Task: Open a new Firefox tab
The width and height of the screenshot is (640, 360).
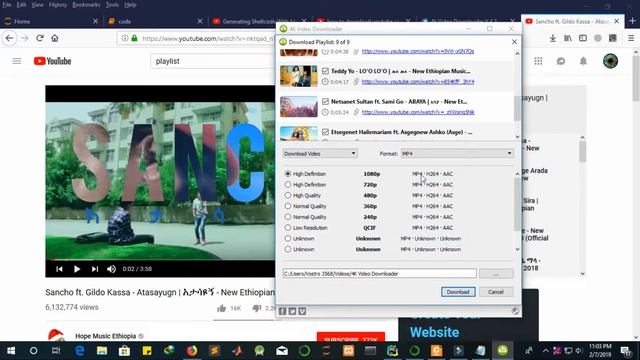Action: pos(632,21)
